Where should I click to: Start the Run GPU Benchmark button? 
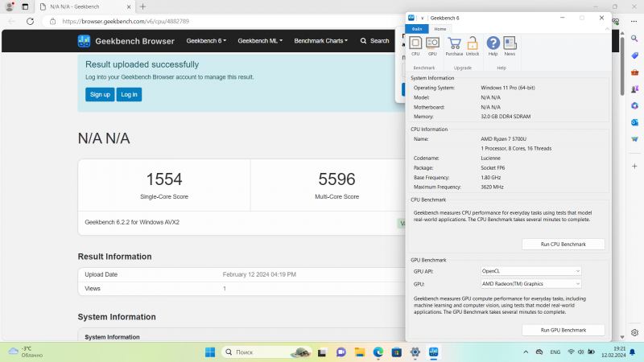click(563, 330)
